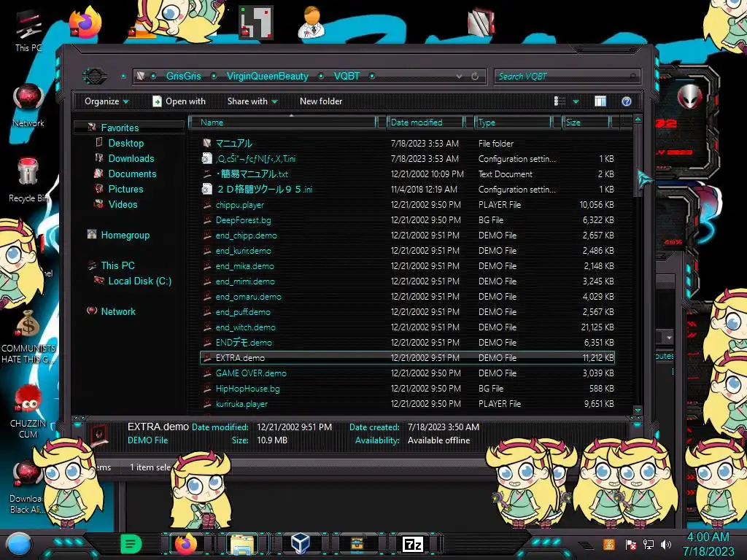The width and height of the screenshot is (747, 560).
Task: Select Network in navigation pane
Action: [x=117, y=311]
